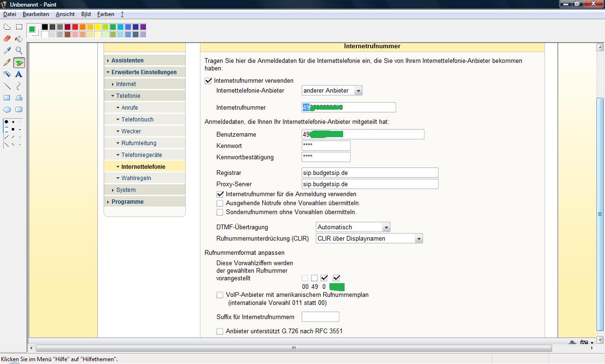
Task: Select the Rounded Rectangle shape tool
Action: [19, 110]
